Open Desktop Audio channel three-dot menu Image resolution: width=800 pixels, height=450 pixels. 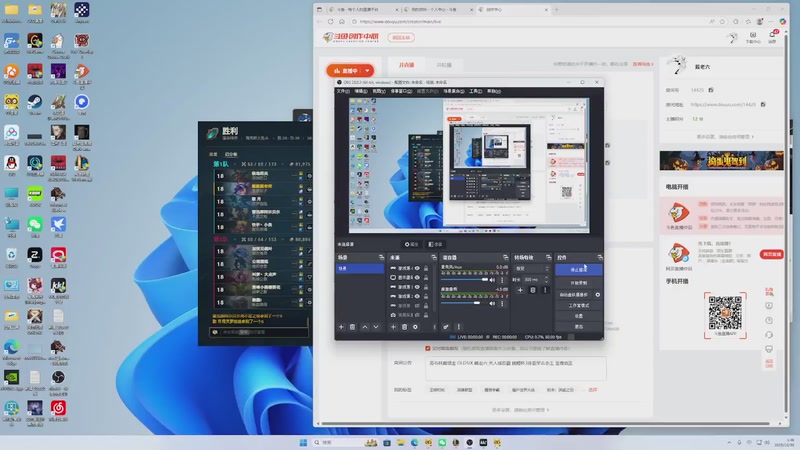tap(503, 304)
